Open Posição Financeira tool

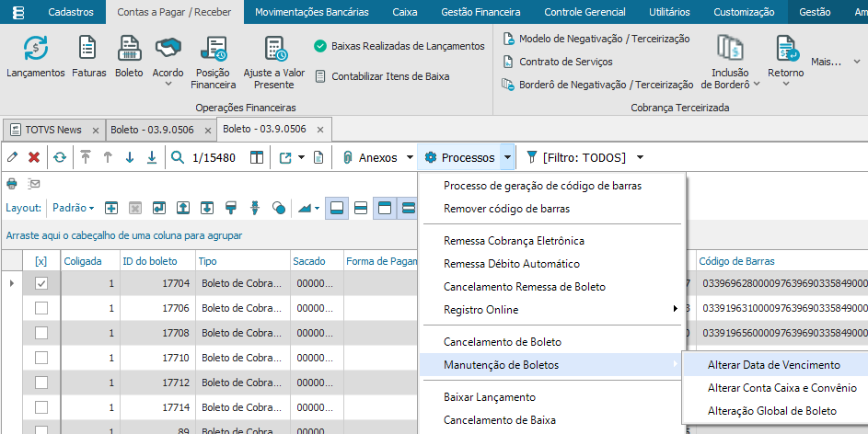click(213, 61)
